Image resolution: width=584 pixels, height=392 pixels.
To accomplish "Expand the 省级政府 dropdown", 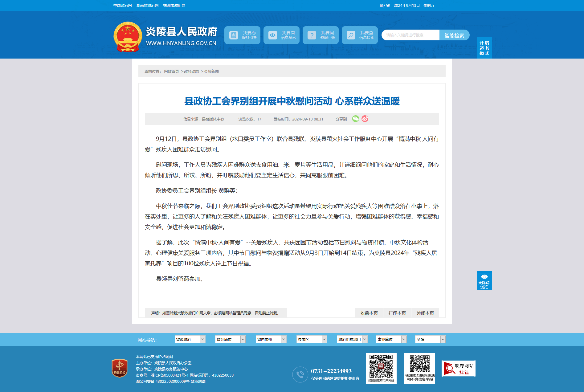I will pos(190,339).
